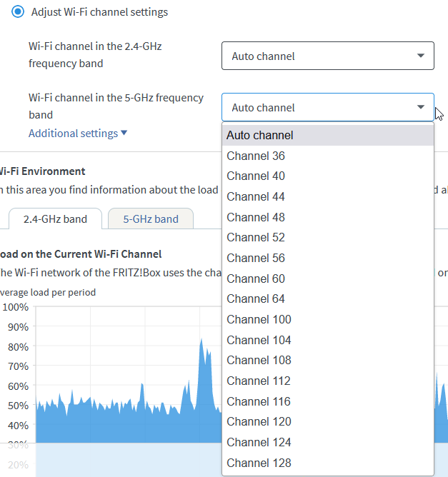Select the Adjust Wi-Fi channel settings radio button

point(18,12)
